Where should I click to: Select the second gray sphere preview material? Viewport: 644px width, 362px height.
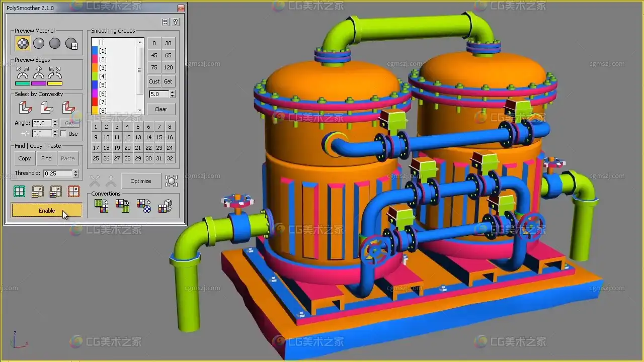[39, 44]
